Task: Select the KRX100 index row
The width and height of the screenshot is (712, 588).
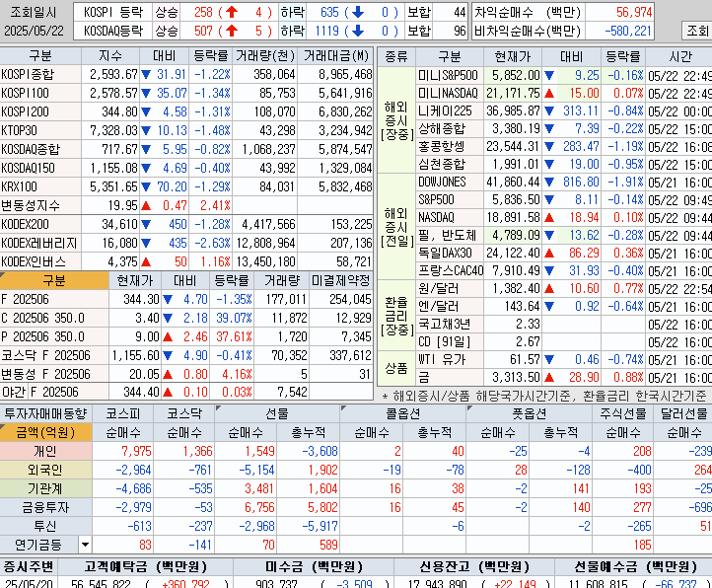Action: pyautogui.click(x=186, y=186)
